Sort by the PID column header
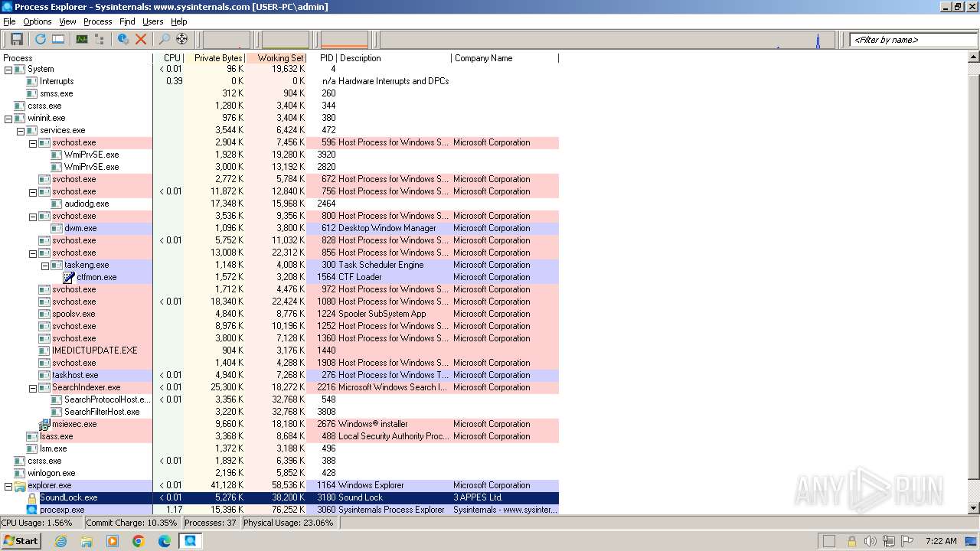The width and height of the screenshot is (980, 551). (322, 57)
